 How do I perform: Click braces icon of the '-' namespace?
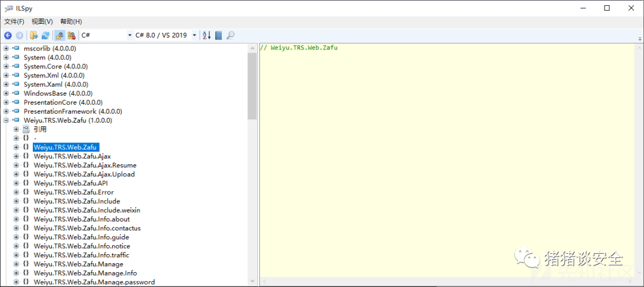click(x=26, y=139)
